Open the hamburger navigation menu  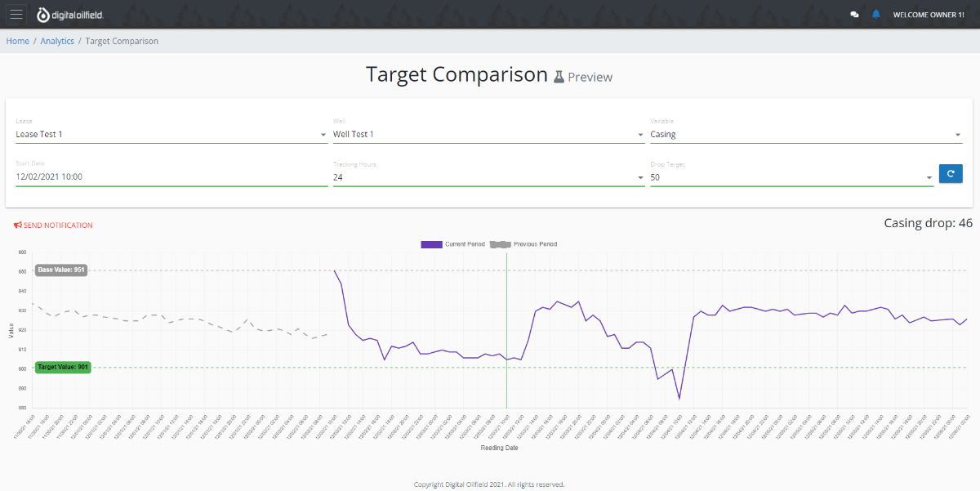[x=16, y=14]
